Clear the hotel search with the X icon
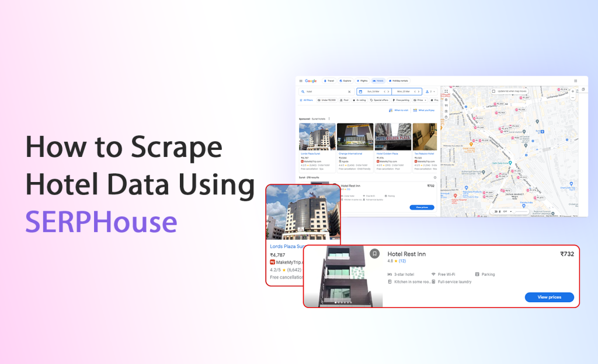 click(x=349, y=92)
